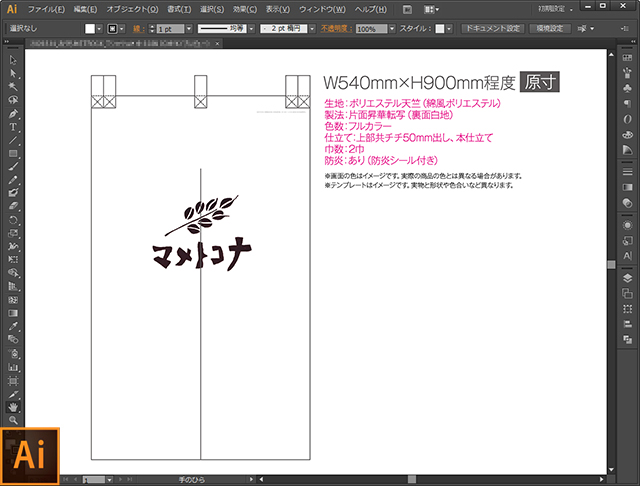Close the open document tab
The height and width of the screenshot is (486, 640).
coord(217,43)
